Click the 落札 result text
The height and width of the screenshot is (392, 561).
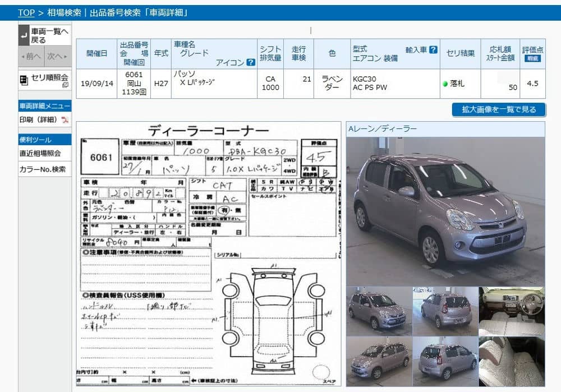tap(457, 84)
